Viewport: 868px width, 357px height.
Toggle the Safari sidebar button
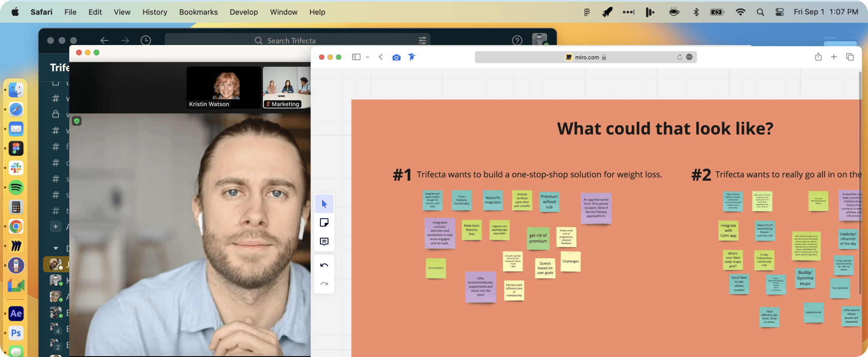tap(356, 57)
